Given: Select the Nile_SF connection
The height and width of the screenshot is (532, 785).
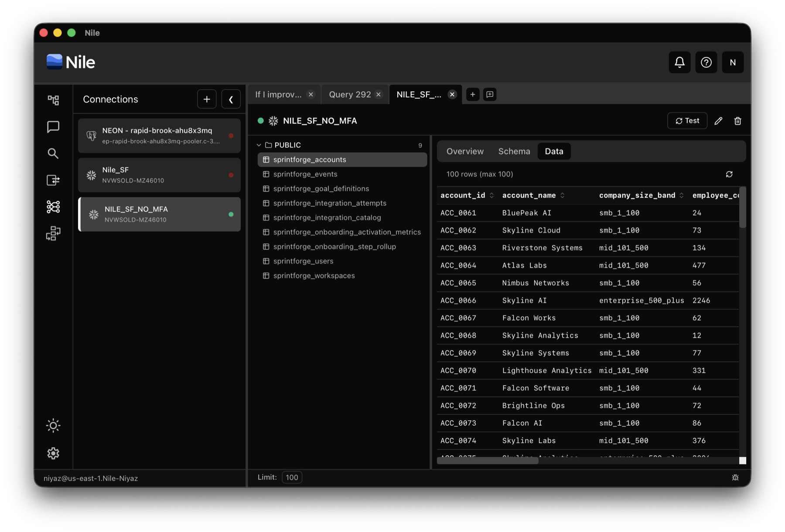Looking at the screenshot, I should coord(159,175).
